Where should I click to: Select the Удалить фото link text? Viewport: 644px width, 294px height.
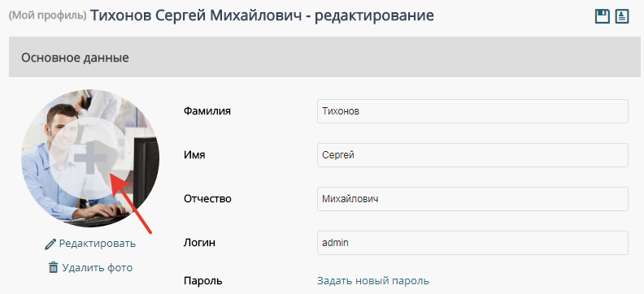[x=98, y=268]
